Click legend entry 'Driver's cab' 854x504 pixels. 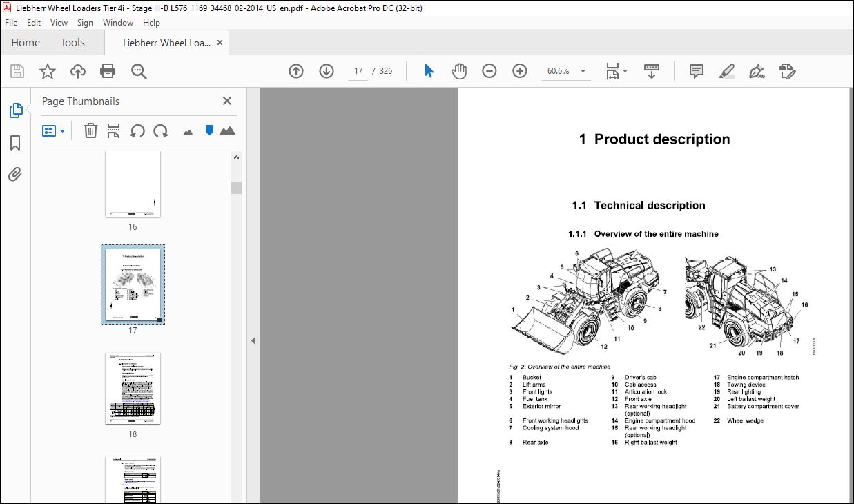coord(641,378)
